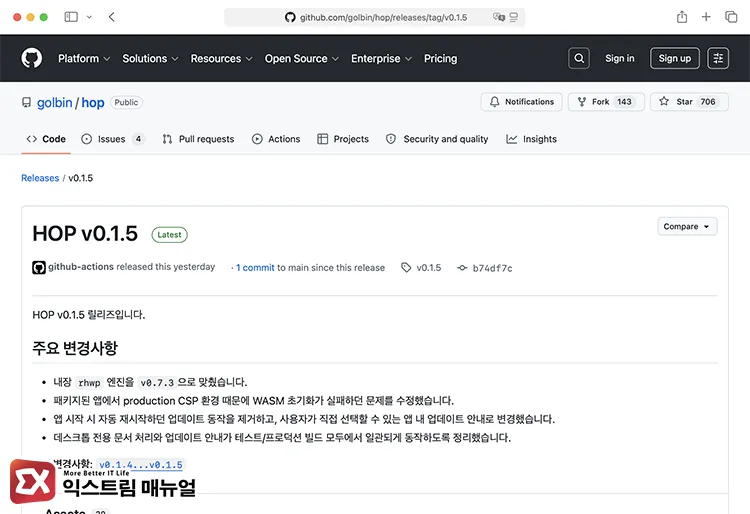Click the Public repository label
Screen dimensions: 750x514
pyautogui.click(x=126, y=102)
